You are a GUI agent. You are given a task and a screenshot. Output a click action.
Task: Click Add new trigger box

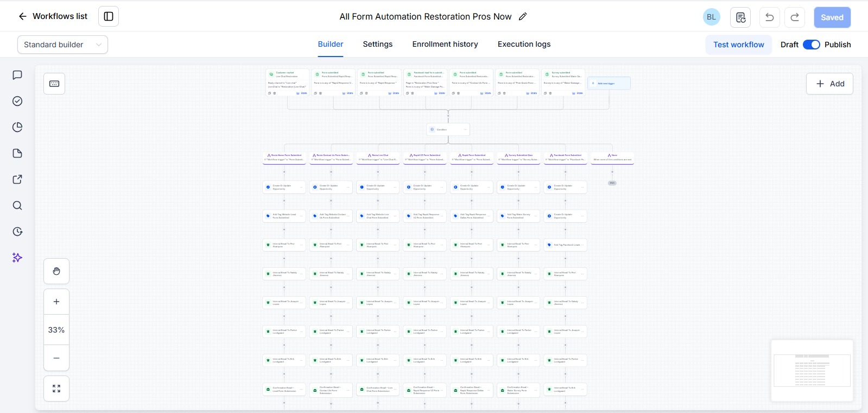[609, 83]
